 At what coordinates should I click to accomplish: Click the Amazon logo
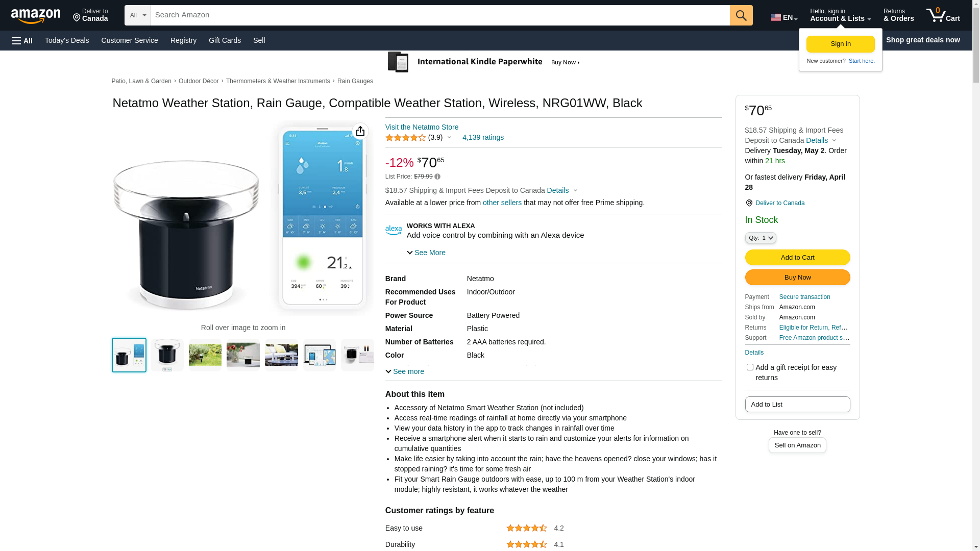[36, 16]
